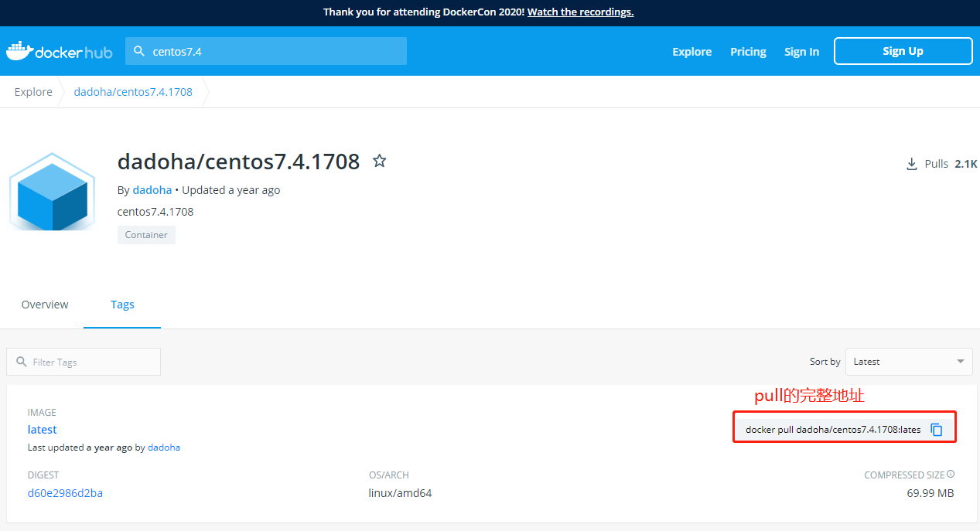This screenshot has height=531, width=980.
Task: Focus the centos7.4 search field
Action: pos(265,51)
